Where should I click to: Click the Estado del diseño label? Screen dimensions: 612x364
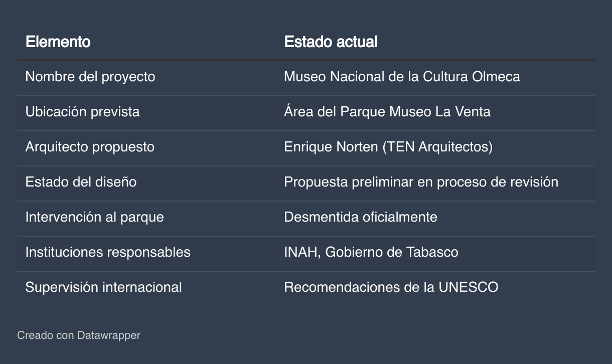coord(81,182)
